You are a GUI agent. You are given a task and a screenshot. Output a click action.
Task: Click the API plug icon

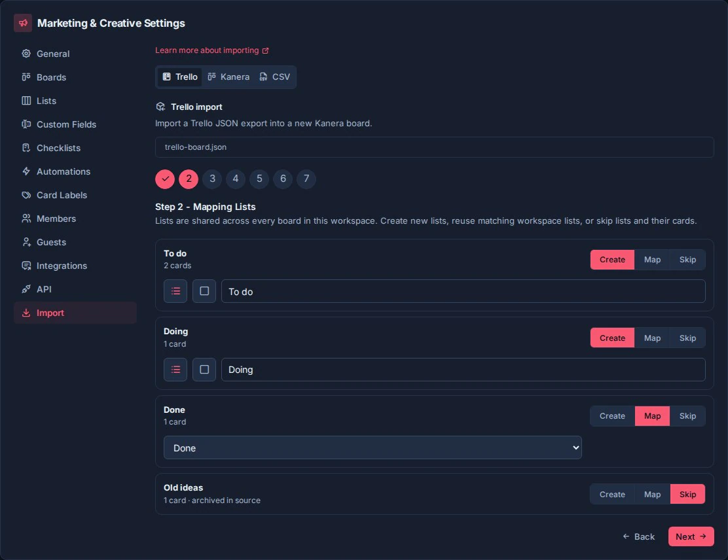[x=26, y=289]
